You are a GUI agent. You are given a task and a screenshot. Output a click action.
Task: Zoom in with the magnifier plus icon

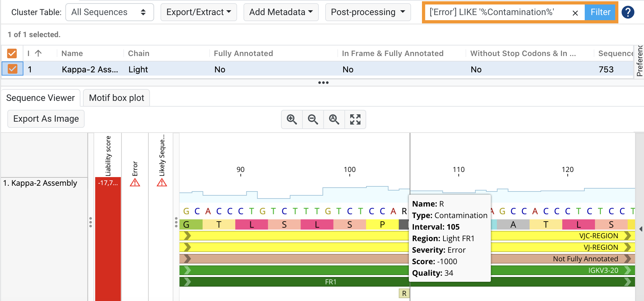[292, 119]
